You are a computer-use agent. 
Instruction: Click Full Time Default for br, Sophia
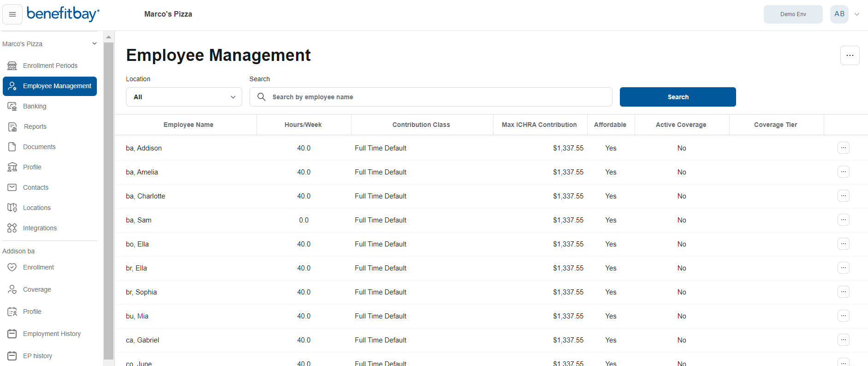[380, 292]
